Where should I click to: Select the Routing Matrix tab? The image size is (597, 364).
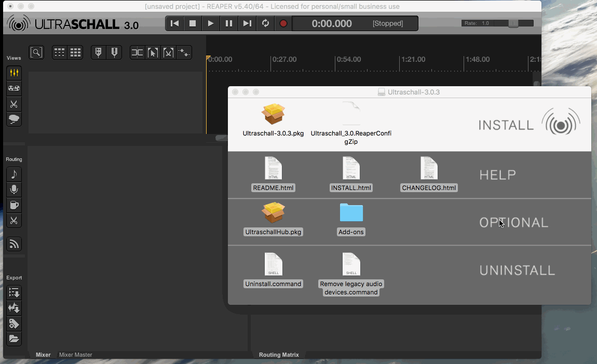[279, 355]
